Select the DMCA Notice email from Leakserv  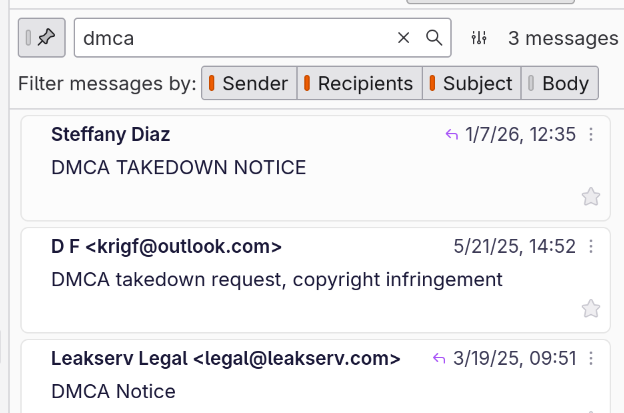113,391
